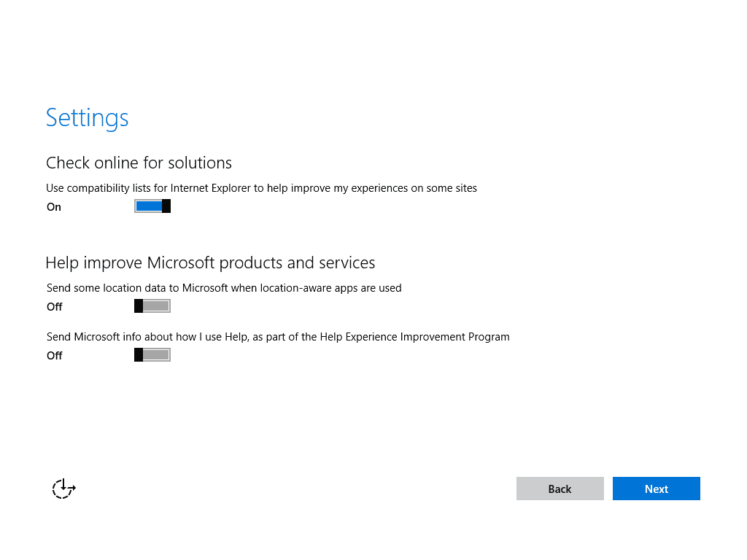Go Back to previous setup page

[x=560, y=489]
